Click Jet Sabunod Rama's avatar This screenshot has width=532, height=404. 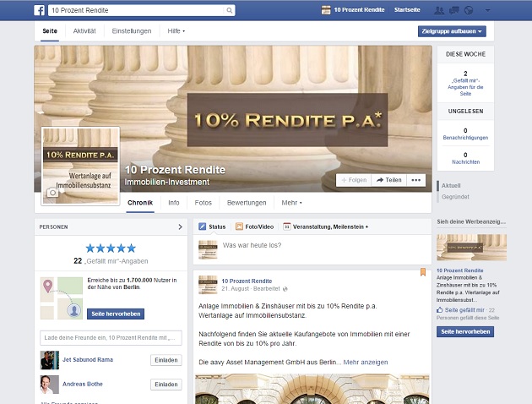[x=50, y=360]
